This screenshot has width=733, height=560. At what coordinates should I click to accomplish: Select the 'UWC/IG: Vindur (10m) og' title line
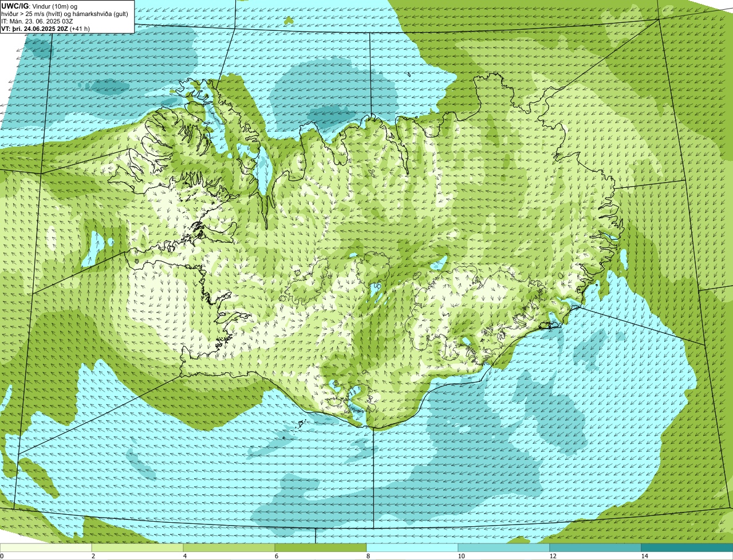[39, 6]
